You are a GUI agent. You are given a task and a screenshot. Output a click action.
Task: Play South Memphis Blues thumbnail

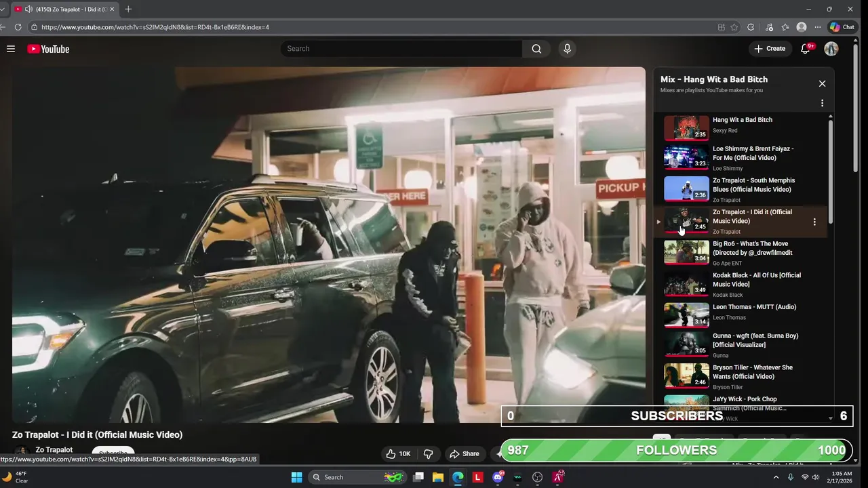[x=686, y=189]
